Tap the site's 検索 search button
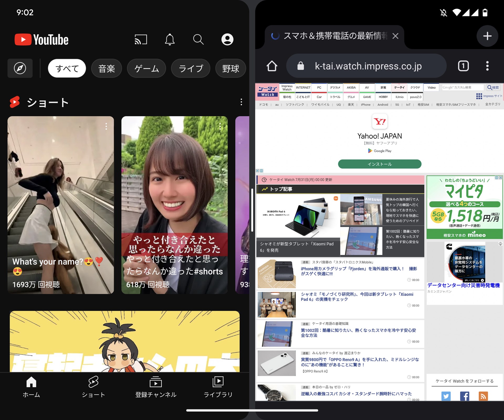 (493, 87)
